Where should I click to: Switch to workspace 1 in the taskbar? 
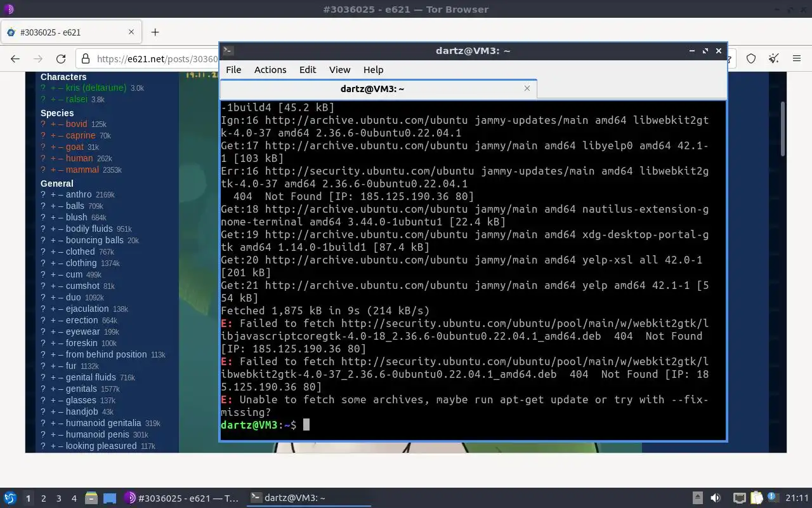coord(28,498)
